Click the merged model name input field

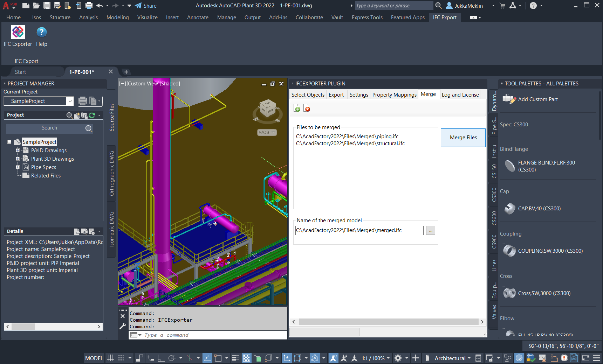pyautogui.click(x=359, y=230)
